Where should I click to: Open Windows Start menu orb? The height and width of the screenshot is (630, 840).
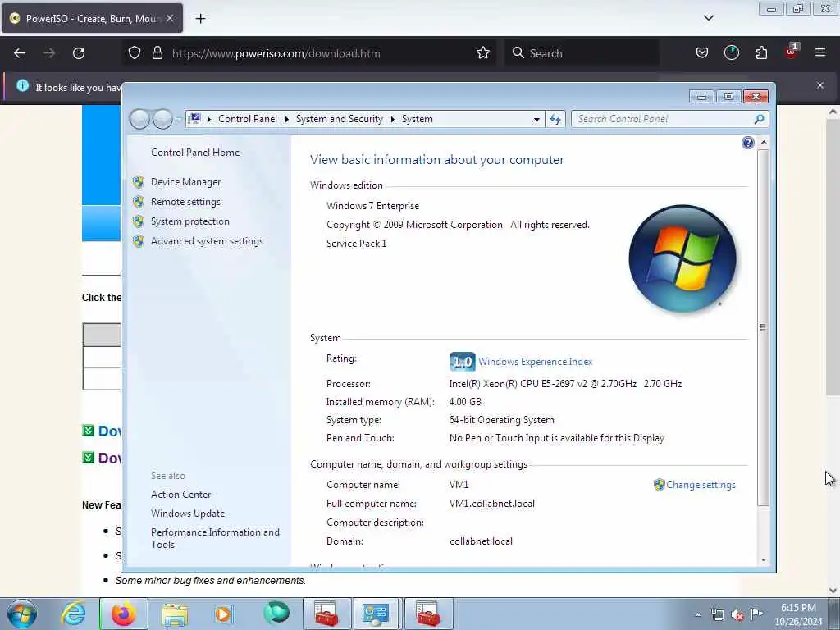click(x=22, y=614)
